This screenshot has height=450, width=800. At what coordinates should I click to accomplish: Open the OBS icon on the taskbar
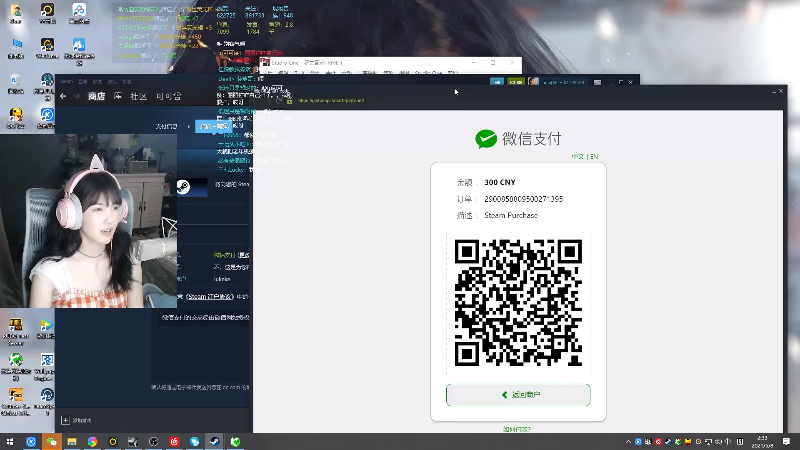pyautogui.click(x=154, y=441)
